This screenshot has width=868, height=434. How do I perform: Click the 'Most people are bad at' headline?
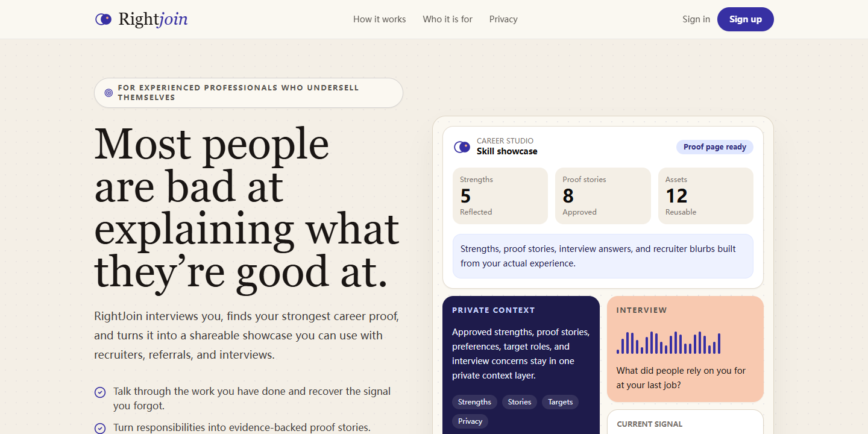click(x=247, y=208)
